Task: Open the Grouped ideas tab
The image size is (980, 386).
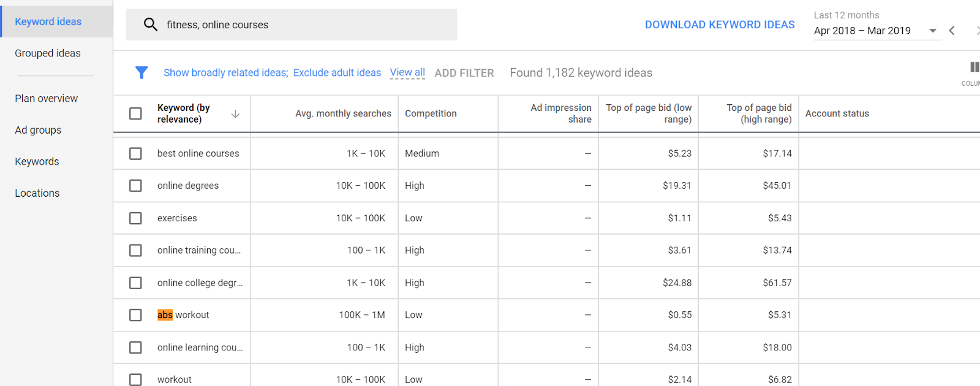Action: point(48,53)
